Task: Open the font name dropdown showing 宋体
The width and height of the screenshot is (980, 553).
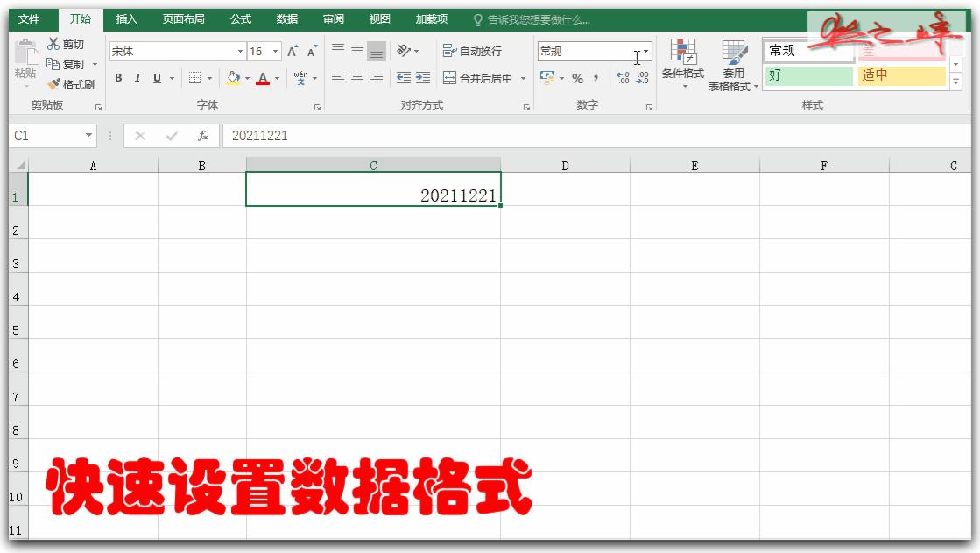Action: 238,51
